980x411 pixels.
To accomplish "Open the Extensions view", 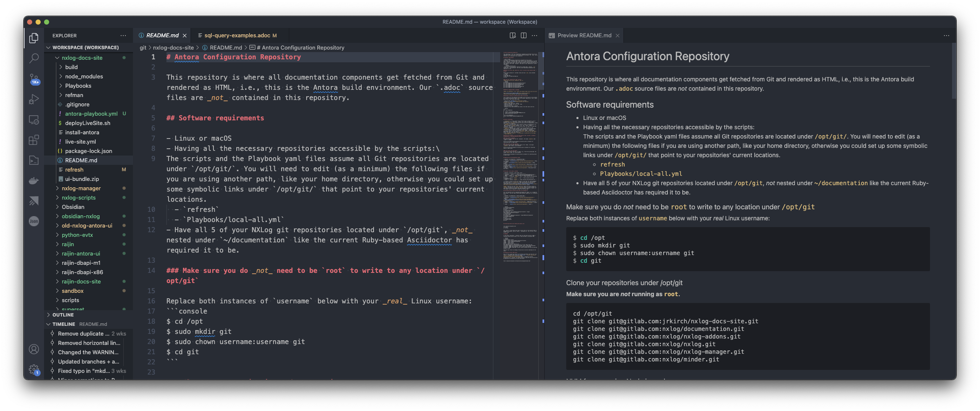I will (x=34, y=140).
